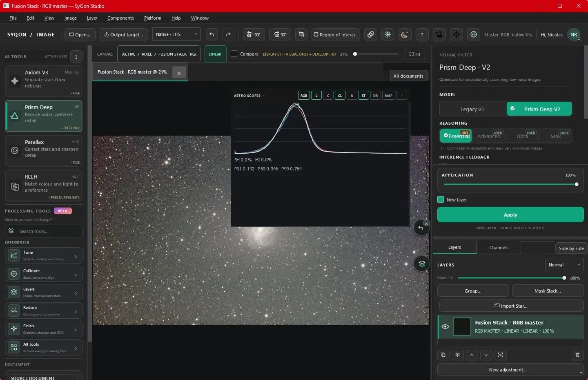Open the Native · FITS dropdown
The image size is (588, 380).
(177, 34)
